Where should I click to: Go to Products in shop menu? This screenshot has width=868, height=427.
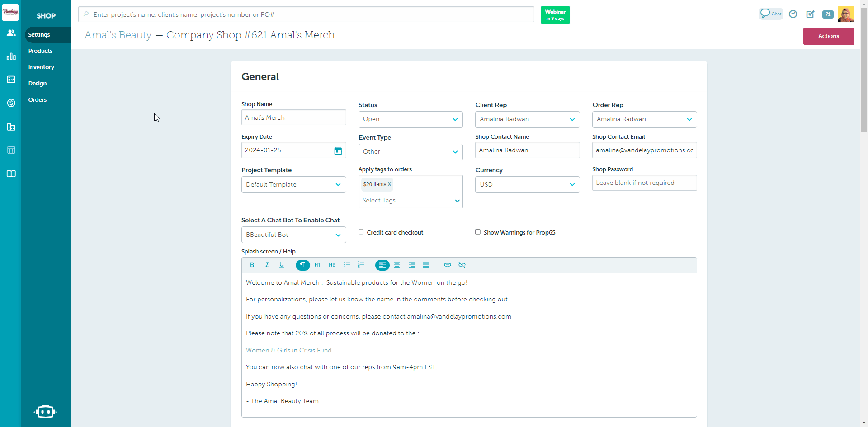click(x=40, y=51)
